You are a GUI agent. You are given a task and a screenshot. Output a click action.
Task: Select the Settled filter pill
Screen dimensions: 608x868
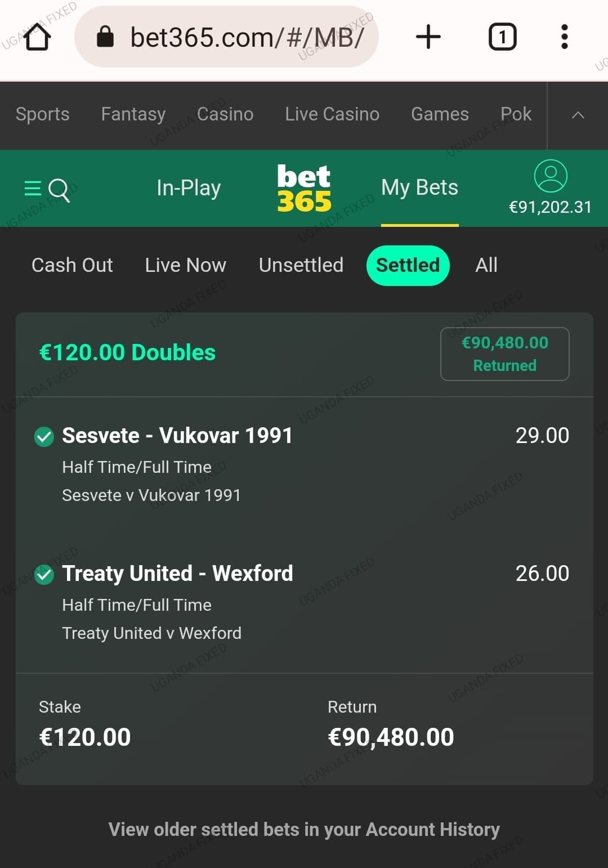(408, 265)
